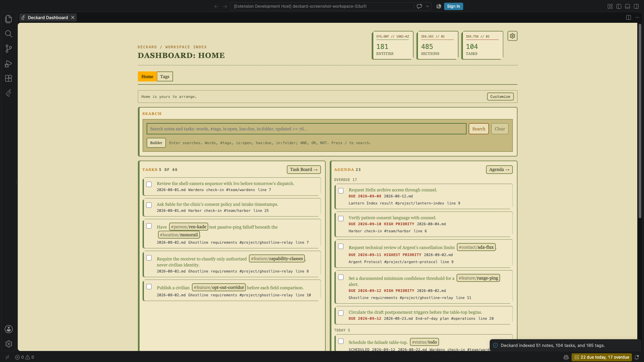Viewport: 644px width, 362px height.
Task: Open the Source Control view
Action: (x=9, y=49)
